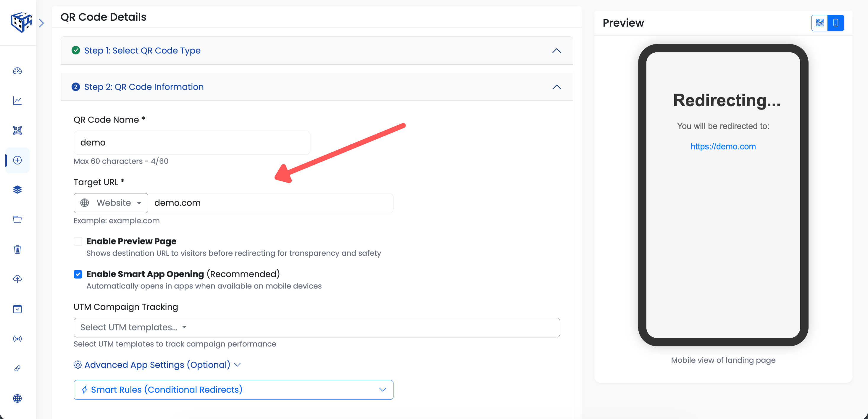Viewport: 868px width, 419px height.
Task: Click the broadcast signal icon in sidebar
Action: click(17, 339)
